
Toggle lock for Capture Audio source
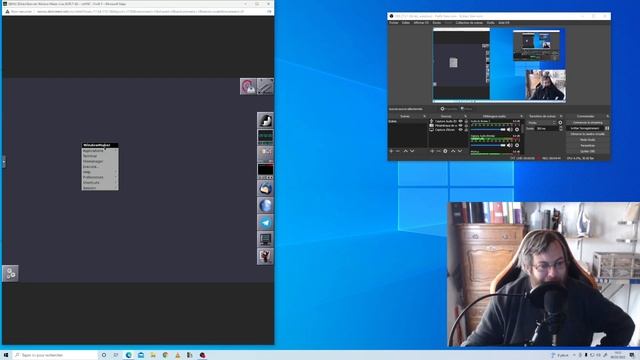pyautogui.click(x=466, y=121)
